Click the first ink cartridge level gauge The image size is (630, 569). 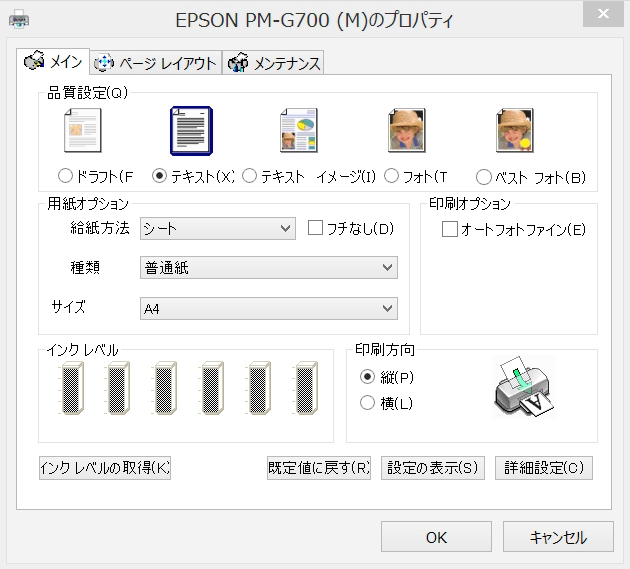click(72, 388)
